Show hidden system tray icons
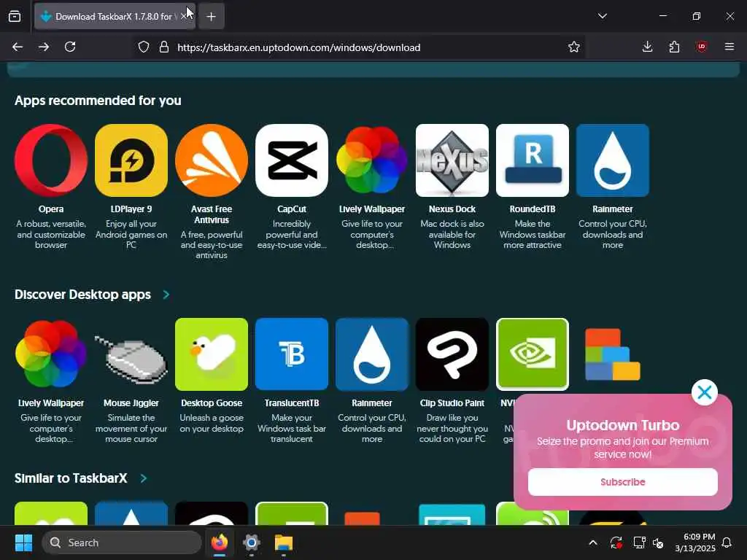747x560 pixels. (x=592, y=542)
